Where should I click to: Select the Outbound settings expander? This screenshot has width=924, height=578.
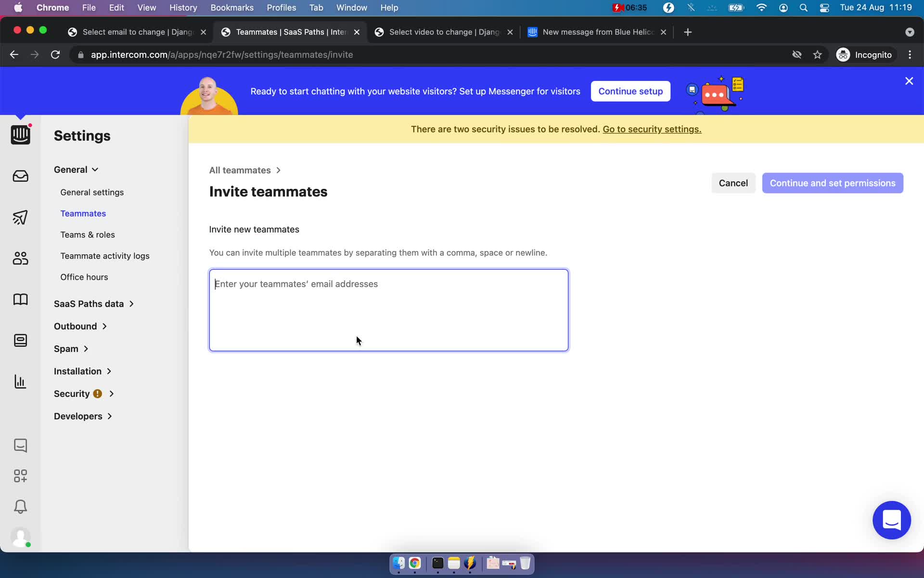pyautogui.click(x=80, y=326)
